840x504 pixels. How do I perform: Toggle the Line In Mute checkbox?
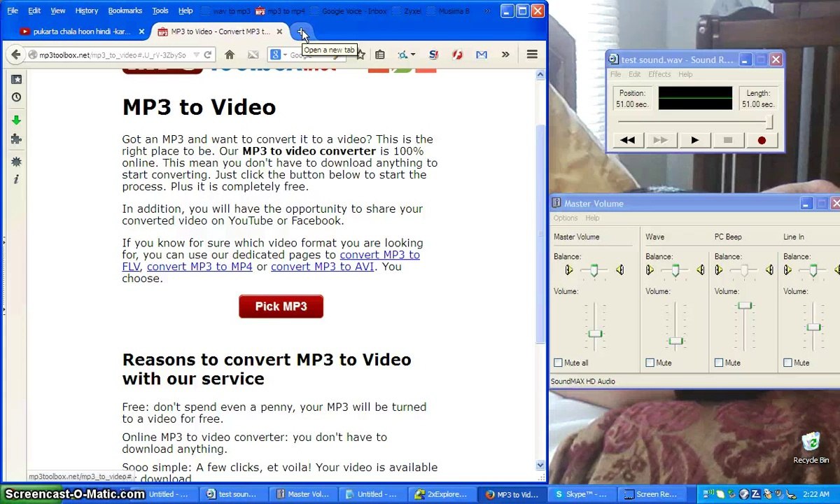coord(787,363)
